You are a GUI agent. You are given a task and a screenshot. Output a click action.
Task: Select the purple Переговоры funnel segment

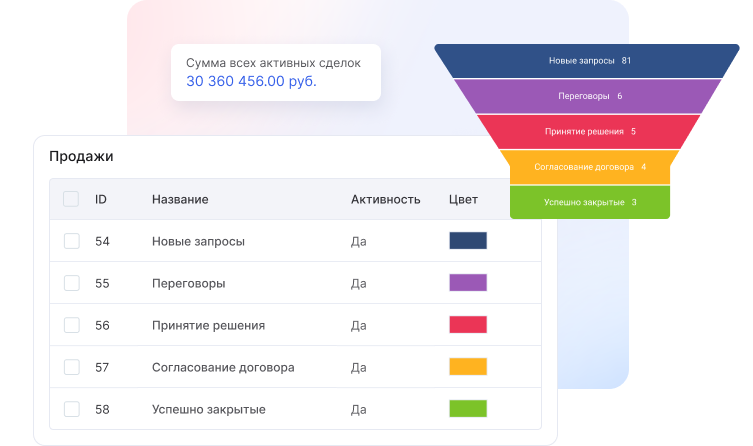coord(589,96)
